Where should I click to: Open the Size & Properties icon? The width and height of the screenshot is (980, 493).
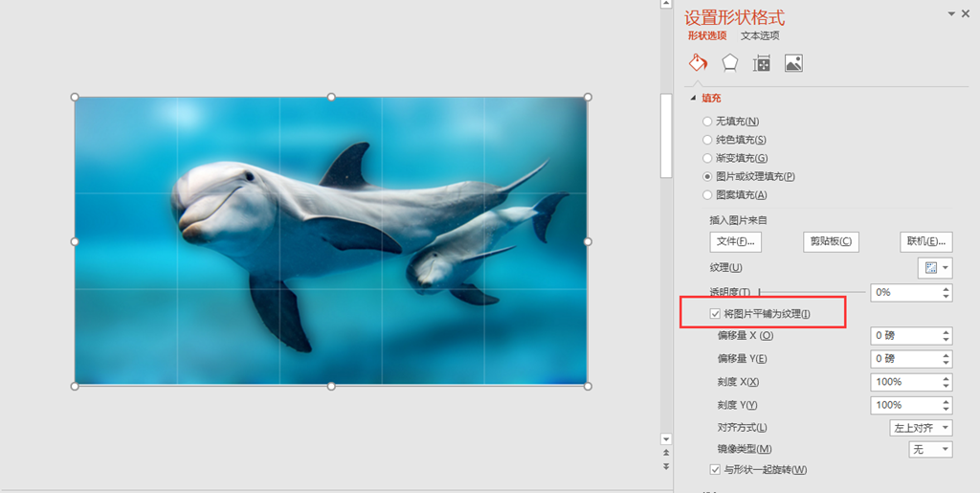(761, 63)
